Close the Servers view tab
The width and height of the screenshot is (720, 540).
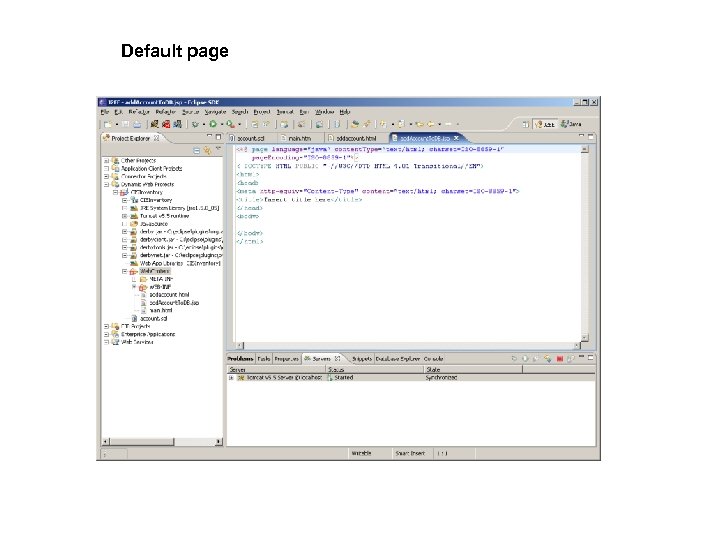tap(338, 358)
